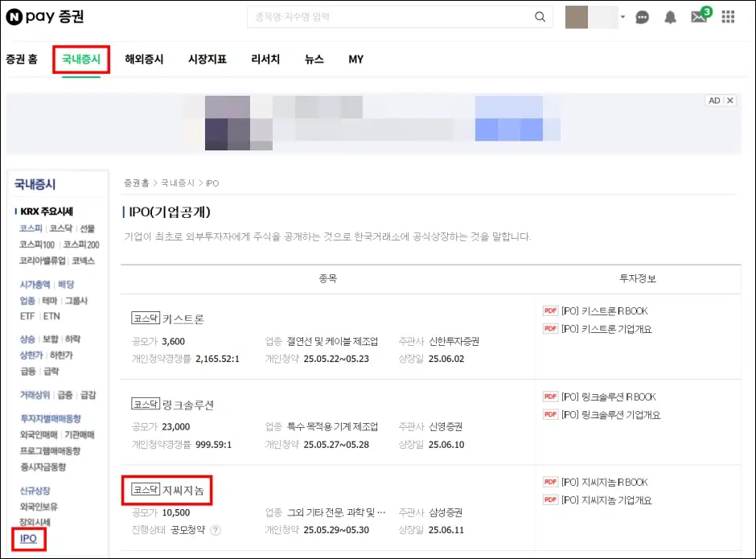This screenshot has width=756, height=559.
Task: Open 선물 link in sidebar
Action: click(88, 228)
